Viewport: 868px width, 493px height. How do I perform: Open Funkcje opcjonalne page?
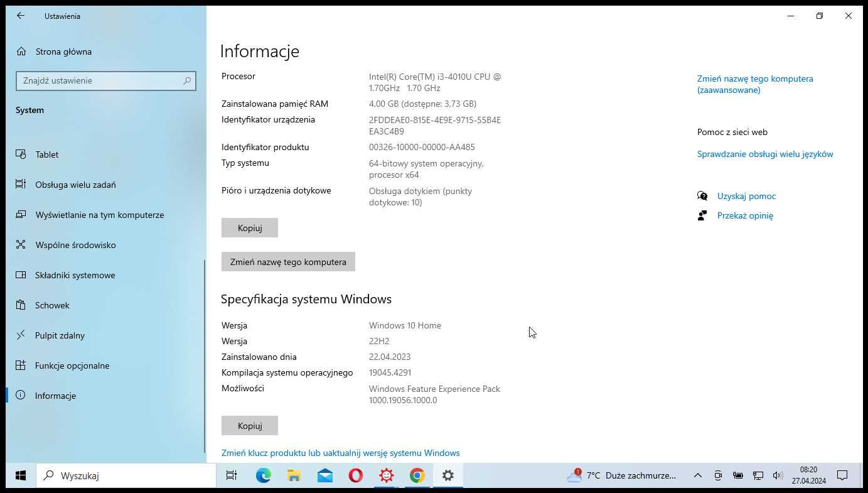coord(72,366)
